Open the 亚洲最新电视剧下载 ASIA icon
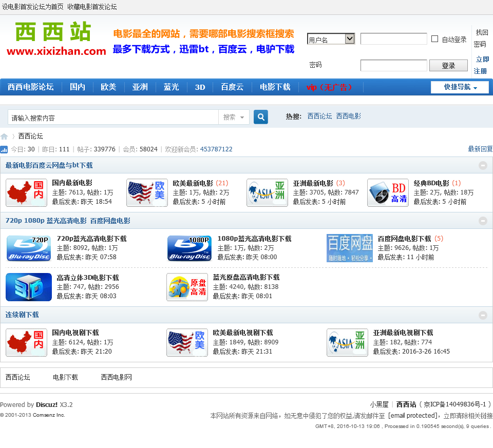Viewport: 493px width, 448px height. click(347, 342)
